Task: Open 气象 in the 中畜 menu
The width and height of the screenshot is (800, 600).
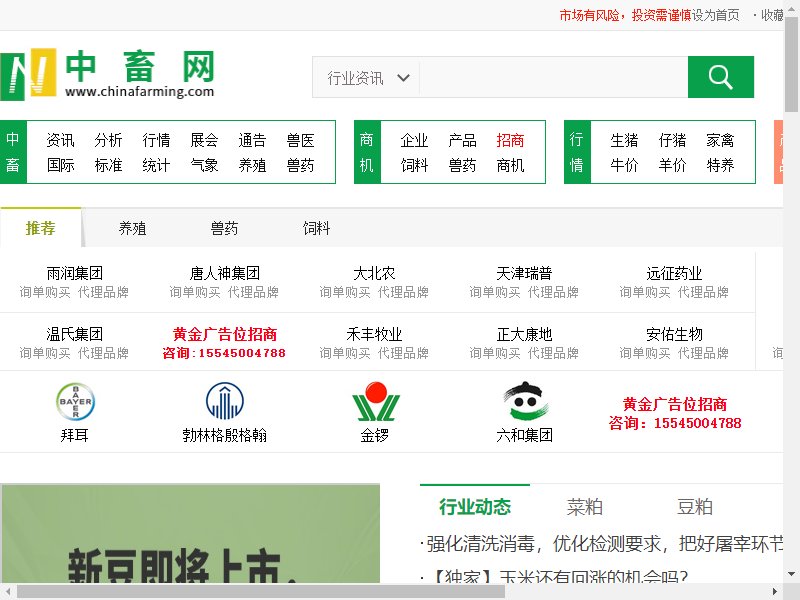Action: [204, 165]
